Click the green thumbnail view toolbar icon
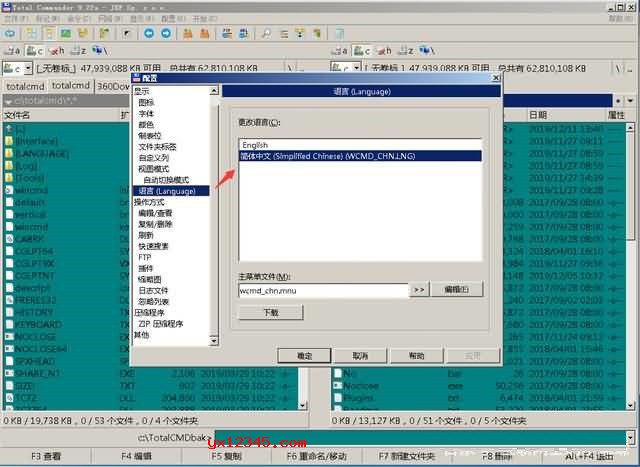Viewport: 640px width, 467px height. point(66,33)
